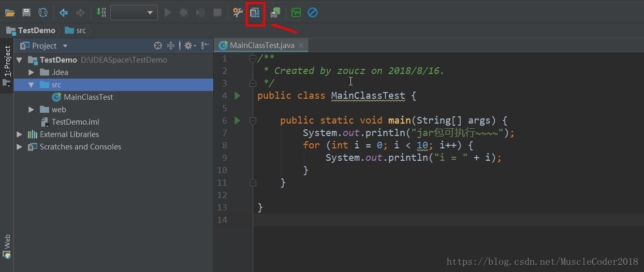Close the MainClassTest.java tab
This screenshot has width=644, height=272.
301,46
